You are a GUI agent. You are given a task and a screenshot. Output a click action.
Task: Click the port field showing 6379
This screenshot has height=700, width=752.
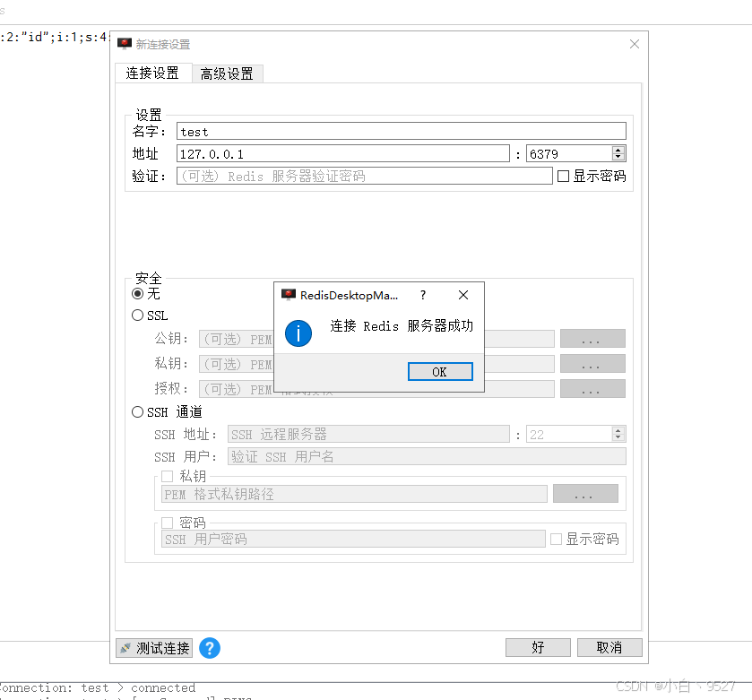coord(569,154)
